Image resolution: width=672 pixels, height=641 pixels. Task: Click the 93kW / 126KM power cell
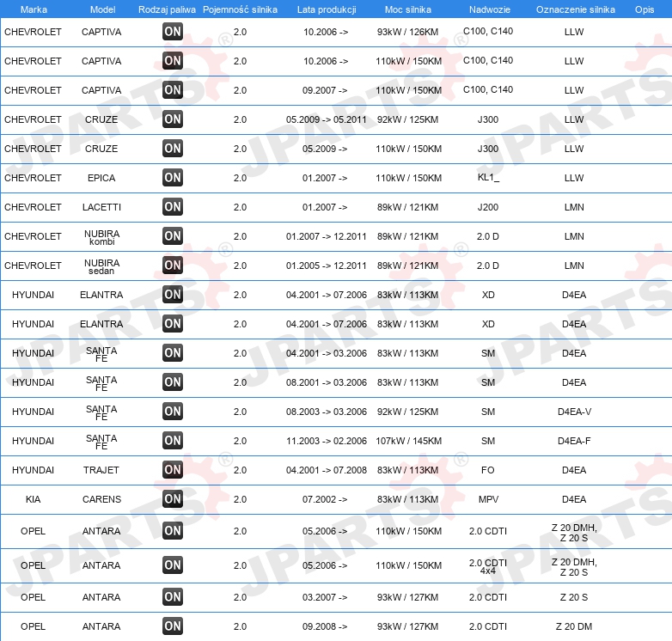click(407, 32)
